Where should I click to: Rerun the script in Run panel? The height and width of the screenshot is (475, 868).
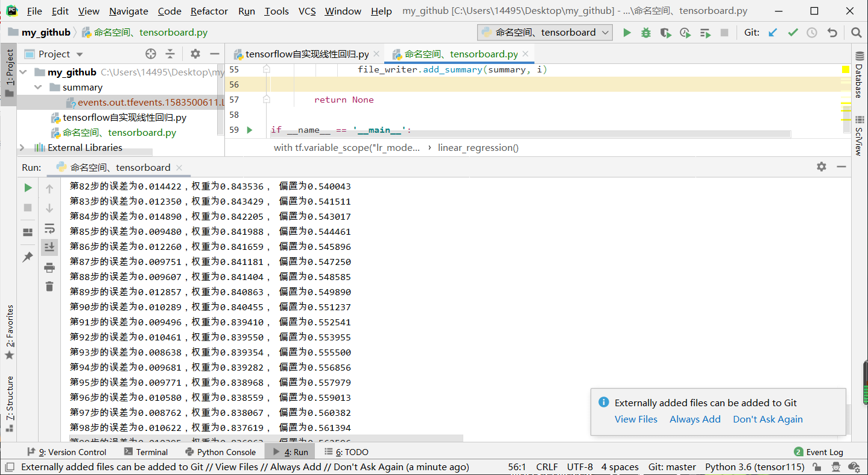point(28,188)
